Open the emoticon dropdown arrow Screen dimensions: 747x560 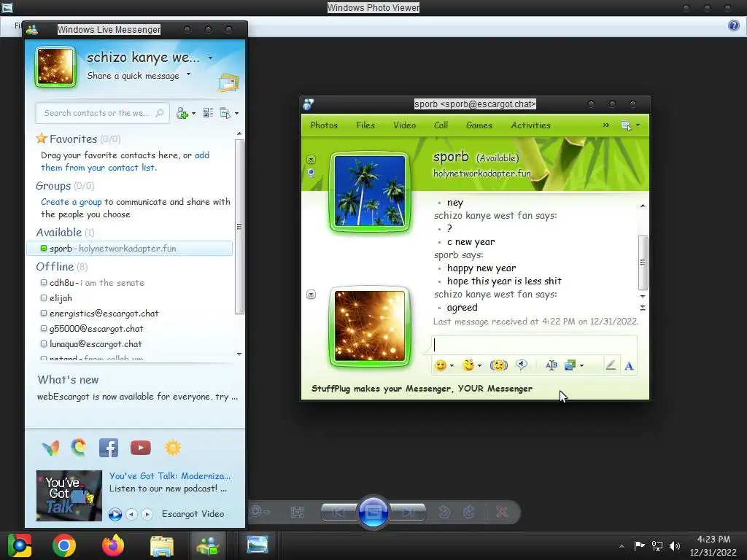tap(452, 366)
